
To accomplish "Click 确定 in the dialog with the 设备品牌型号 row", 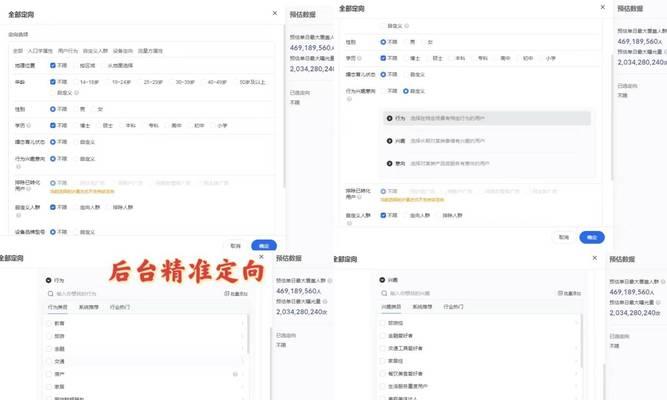I will pos(264,246).
